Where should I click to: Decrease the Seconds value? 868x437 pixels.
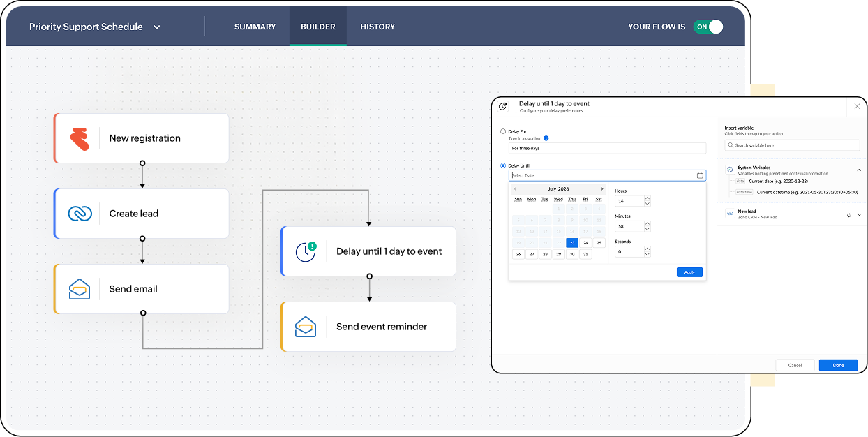648,255
